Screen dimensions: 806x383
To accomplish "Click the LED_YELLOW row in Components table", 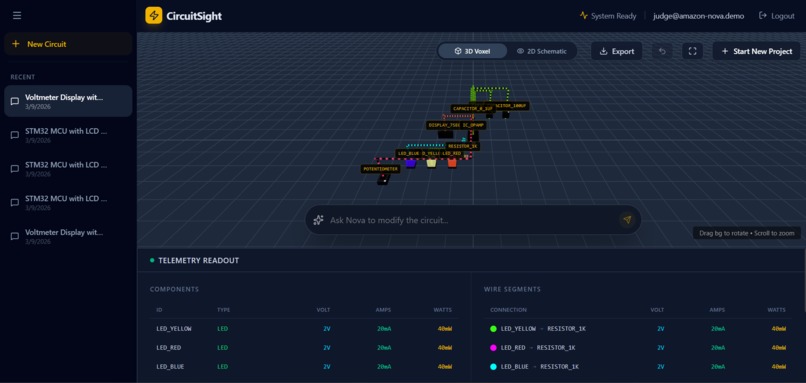I will 304,329.
